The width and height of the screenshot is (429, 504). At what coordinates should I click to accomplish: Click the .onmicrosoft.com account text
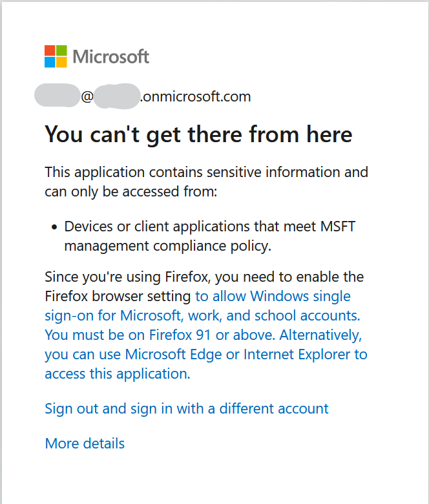pos(195,97)
